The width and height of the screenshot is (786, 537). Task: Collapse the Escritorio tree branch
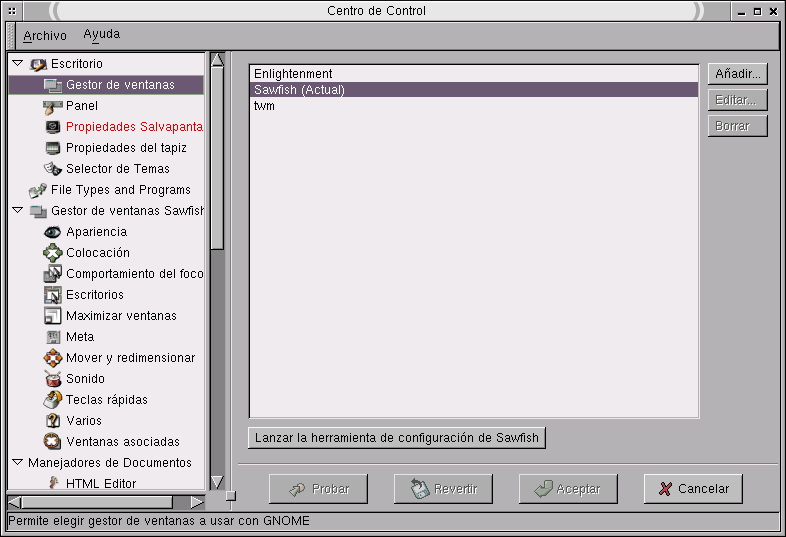pos(18,63)
